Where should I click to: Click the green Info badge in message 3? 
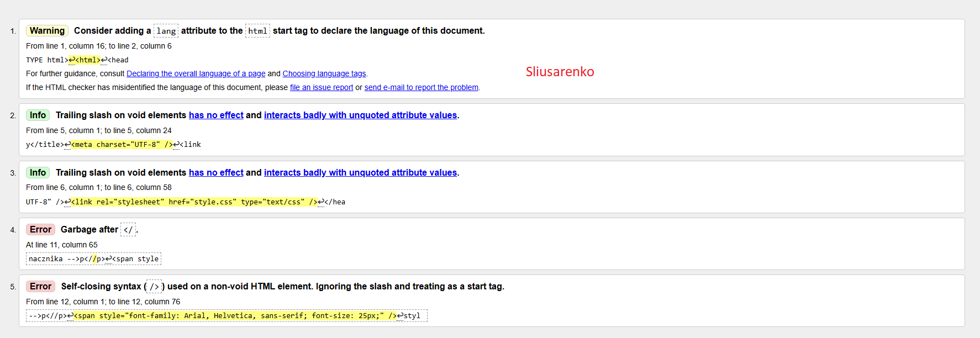pyautogui.click(x=38, y=173)
